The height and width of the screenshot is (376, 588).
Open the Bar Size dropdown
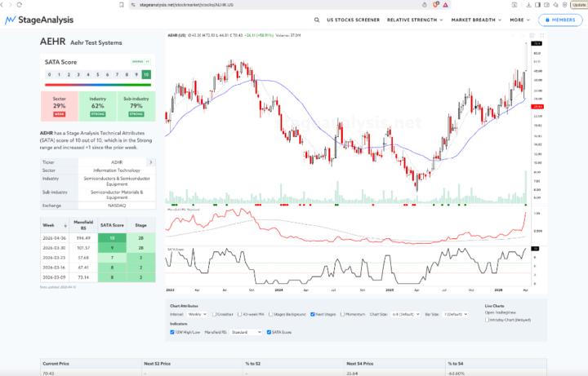pyautogui.click(x=456, y=314)
